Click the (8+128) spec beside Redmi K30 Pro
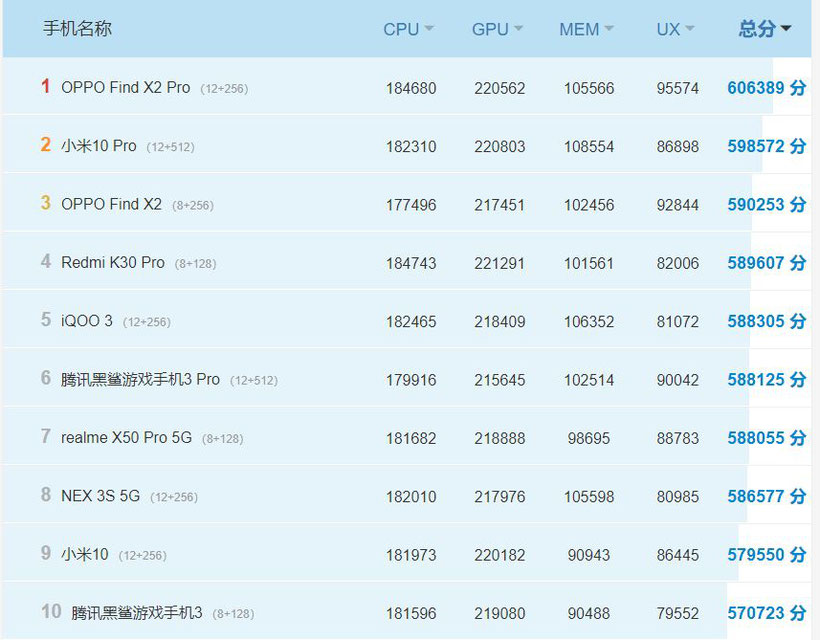 click(196, 264)
